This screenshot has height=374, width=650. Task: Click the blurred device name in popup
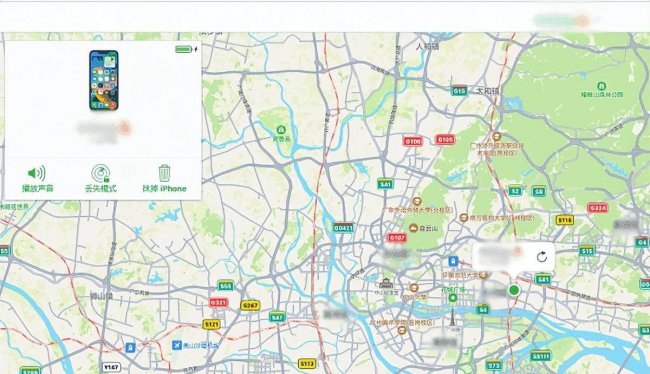click(x=500, y=253)
